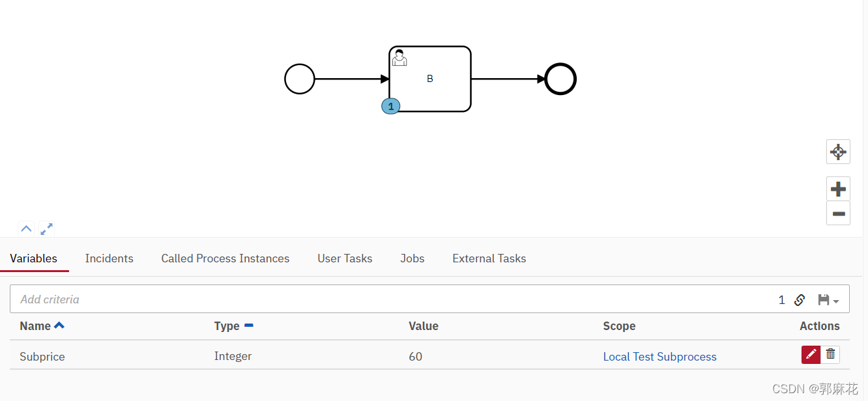Sort variables by the Type column
Image resolution: width=868 pixels, height=401 pixels.
click(x=233, y=326)
